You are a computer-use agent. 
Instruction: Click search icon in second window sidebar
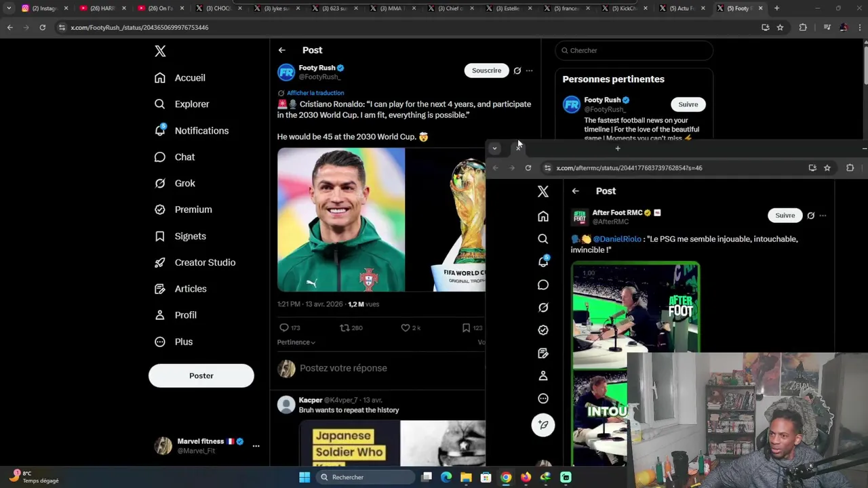(543, 239)
